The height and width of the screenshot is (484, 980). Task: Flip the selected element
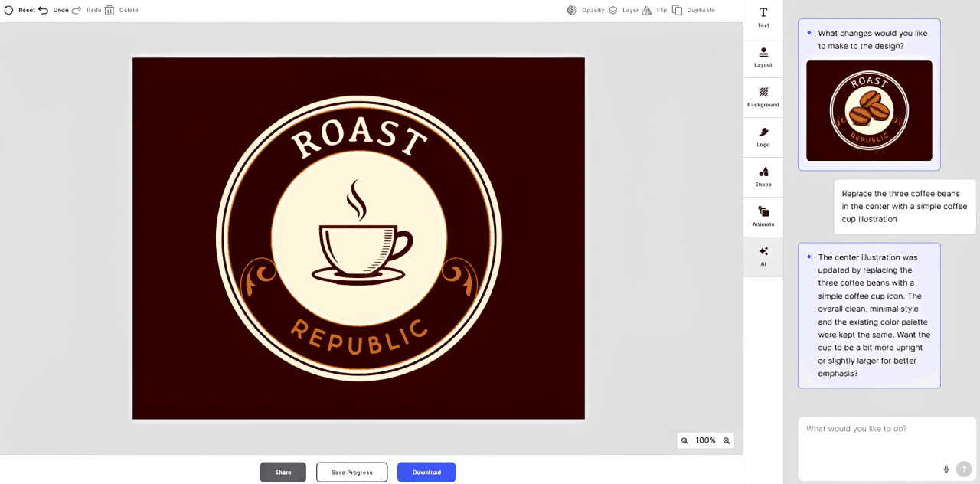(x=654, y=10)
